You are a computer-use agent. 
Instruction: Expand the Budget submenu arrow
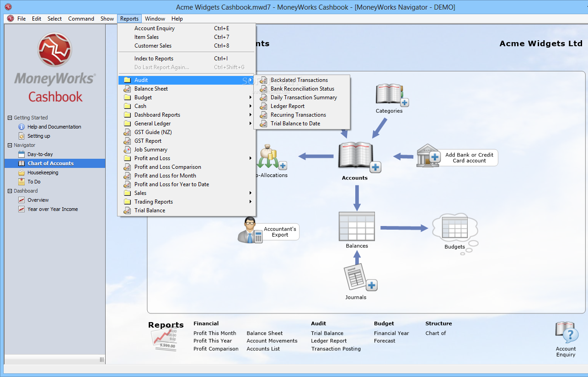251,97
